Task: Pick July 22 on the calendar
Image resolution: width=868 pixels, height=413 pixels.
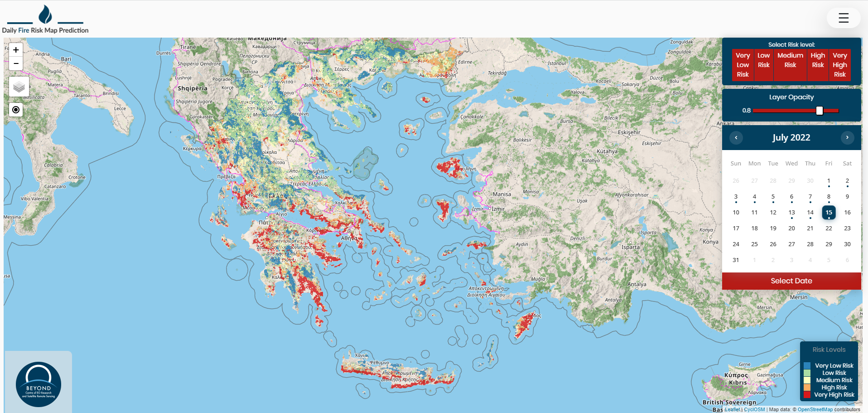Action: [829, 228]
